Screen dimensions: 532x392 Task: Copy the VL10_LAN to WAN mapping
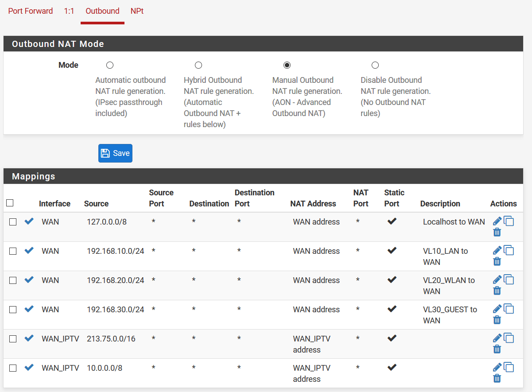(x=509, y=251)
